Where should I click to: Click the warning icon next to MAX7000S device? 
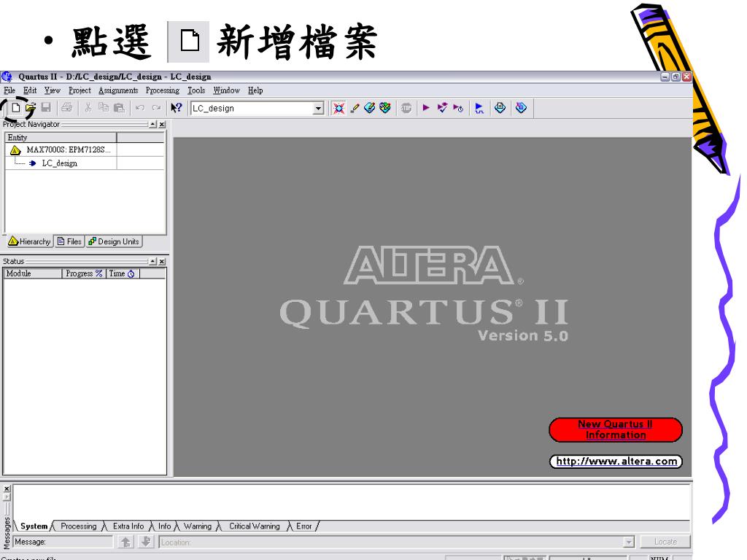click(x=15, y=150)
